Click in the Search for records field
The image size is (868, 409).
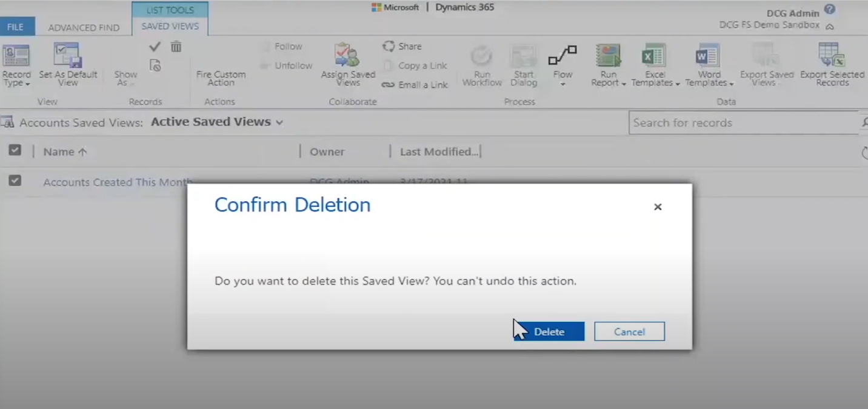click(744, 123)
